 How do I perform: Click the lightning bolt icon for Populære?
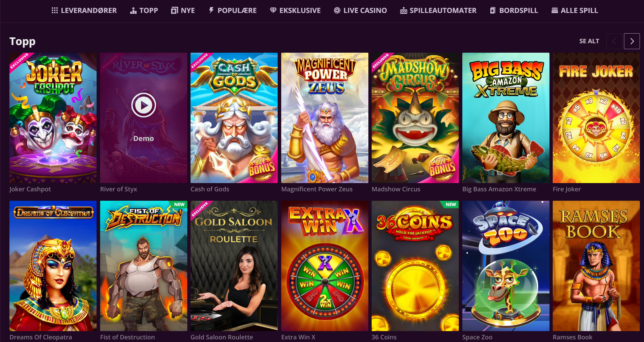pos(211,11)
